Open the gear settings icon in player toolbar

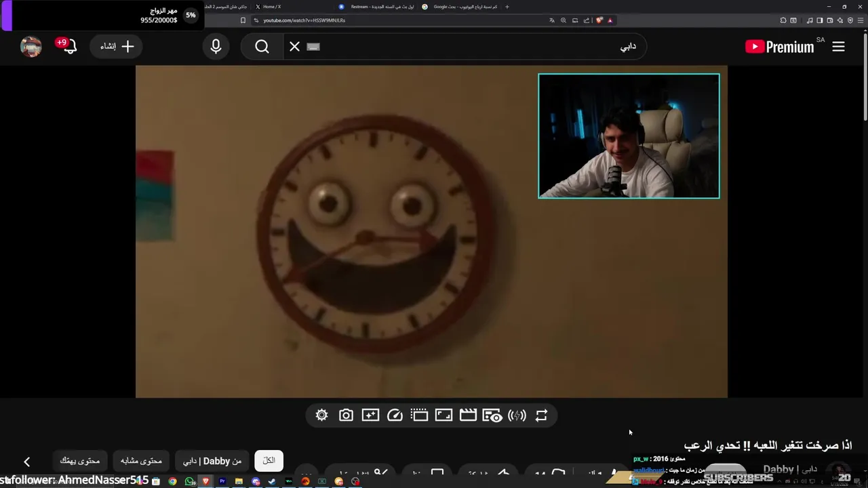click(321, 415)
